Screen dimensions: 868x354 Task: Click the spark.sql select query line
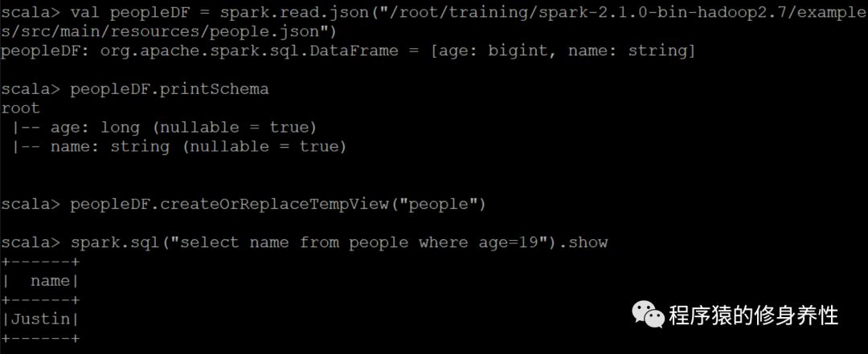(304, 242)
